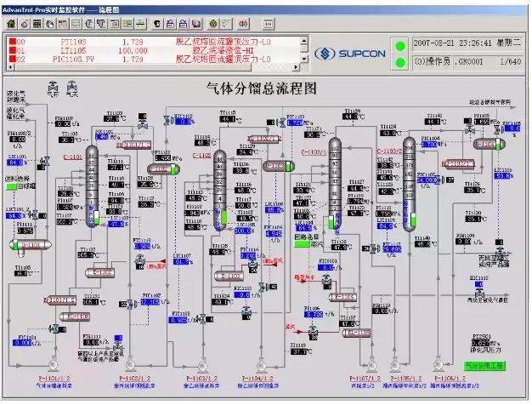Select alarm row 00 PT1103
Viewport: 532px width, 405px height.
153,42
